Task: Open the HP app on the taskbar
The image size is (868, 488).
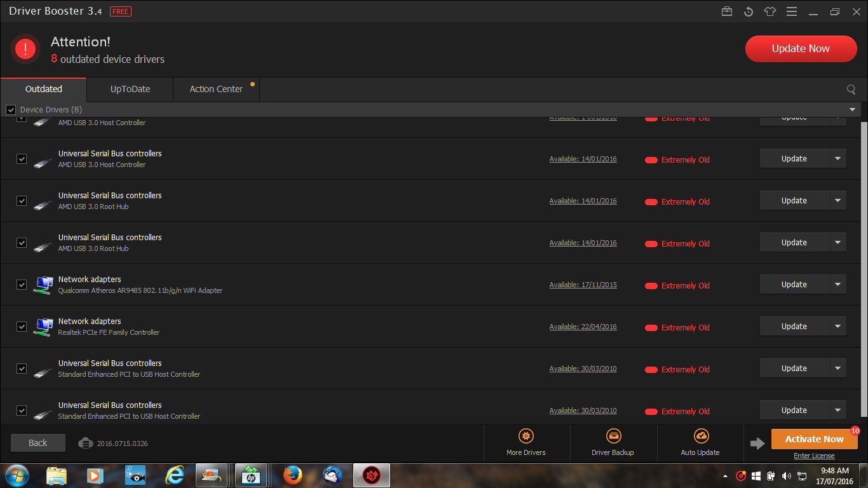Action: click(x=250, y=475)
